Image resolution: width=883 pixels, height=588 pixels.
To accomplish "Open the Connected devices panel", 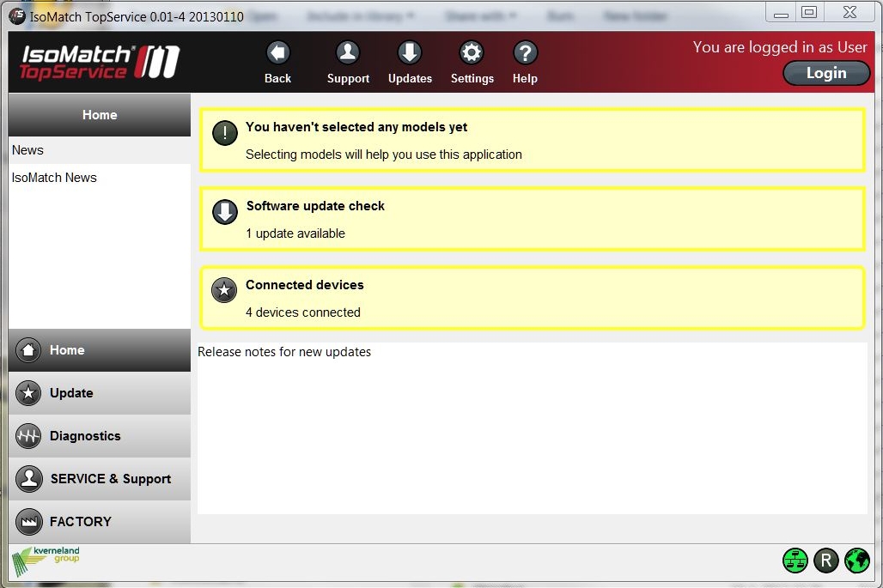I will [532, 298].
